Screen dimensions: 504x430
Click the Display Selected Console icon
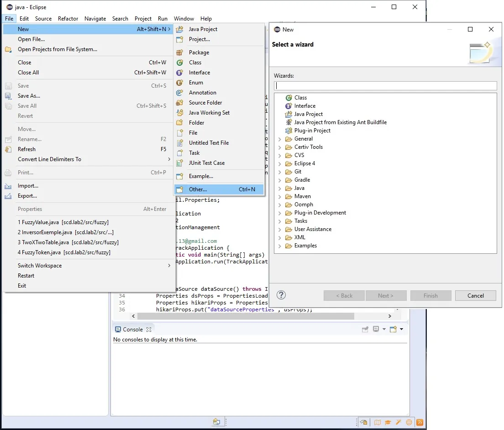point(376,329)
